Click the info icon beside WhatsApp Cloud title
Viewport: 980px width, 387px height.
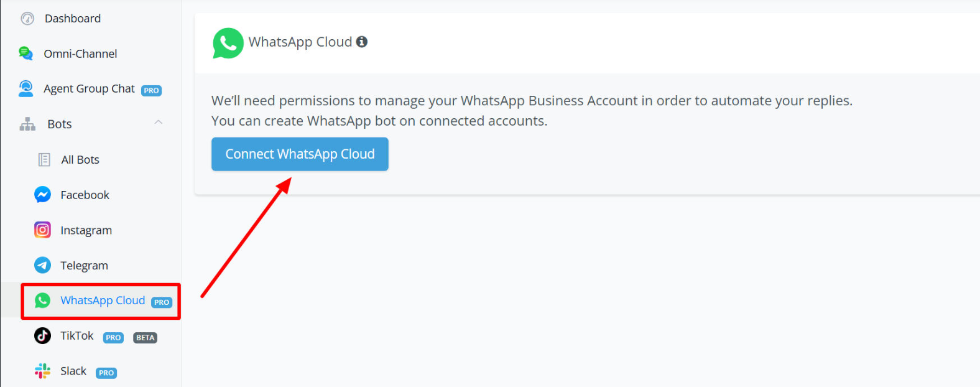click(x=361, y=42)
